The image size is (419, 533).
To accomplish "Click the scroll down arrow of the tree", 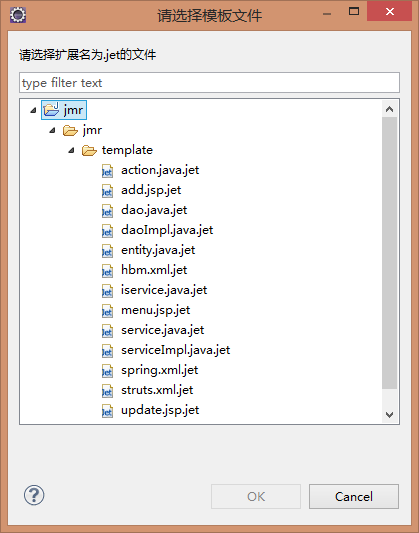I will 389,414.
